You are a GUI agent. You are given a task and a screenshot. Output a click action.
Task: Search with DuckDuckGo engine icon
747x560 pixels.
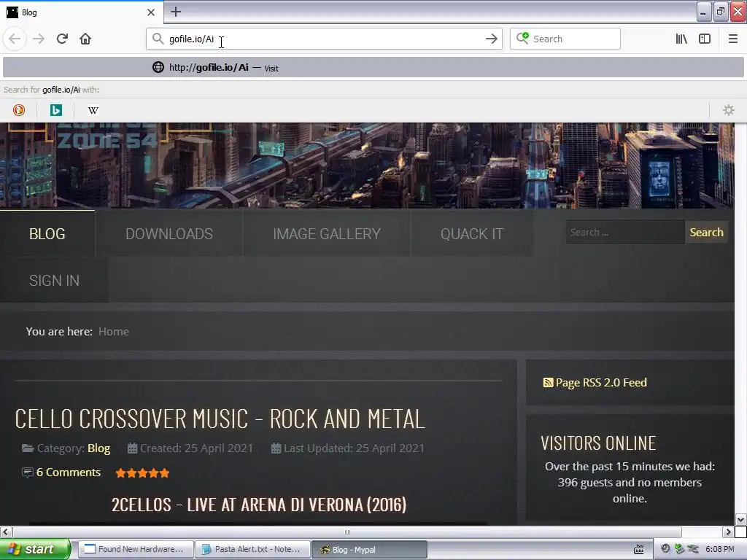(18, 110)
